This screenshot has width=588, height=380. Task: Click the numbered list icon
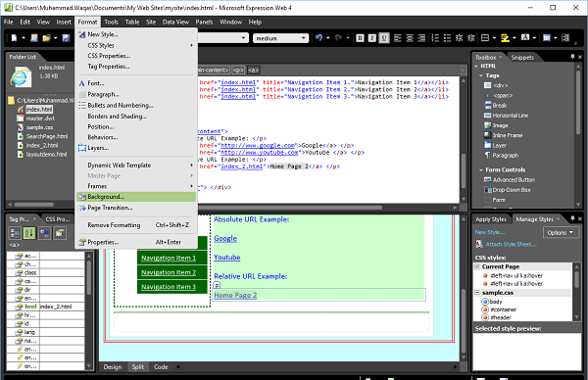tap(434, 38)
